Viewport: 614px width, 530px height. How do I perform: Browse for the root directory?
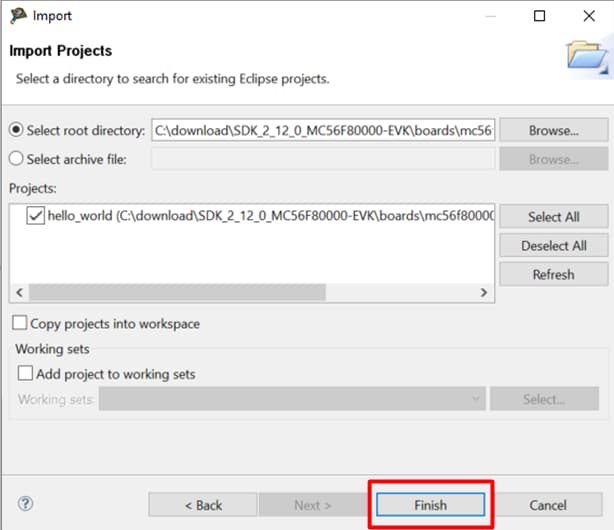[x=553, y=130]
